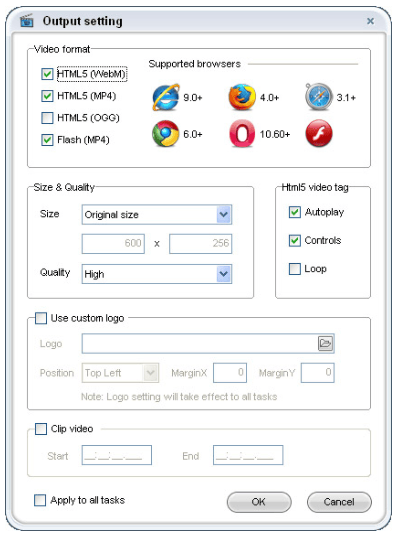Toggle the HTML5 (WebM) checkbox
Image resolution: width=399 pixels, height=536 pixels.
tap(47, 74)
